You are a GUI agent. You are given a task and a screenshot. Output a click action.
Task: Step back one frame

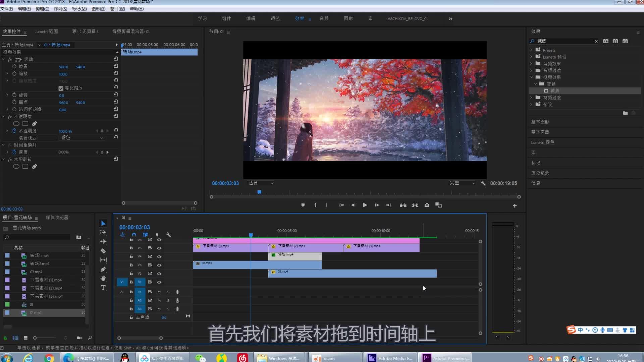pyautogui.click(x=353, y=205)
